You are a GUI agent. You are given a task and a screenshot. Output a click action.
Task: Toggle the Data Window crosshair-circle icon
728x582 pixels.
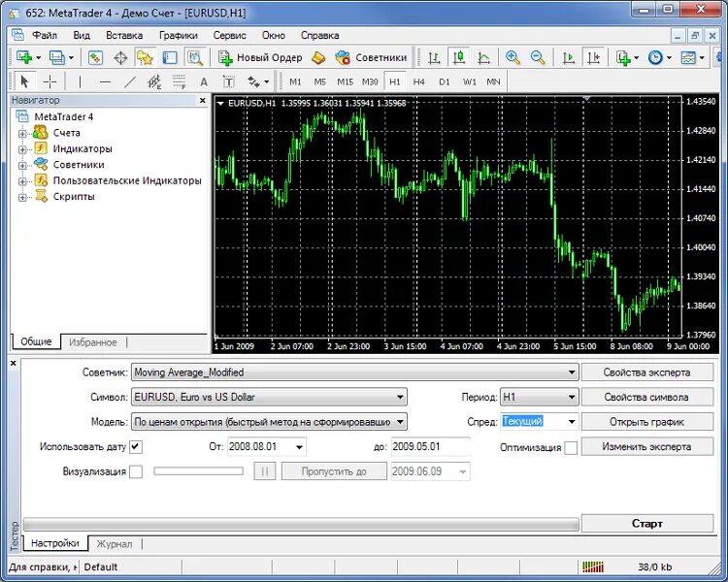click(x=120, y=57)
